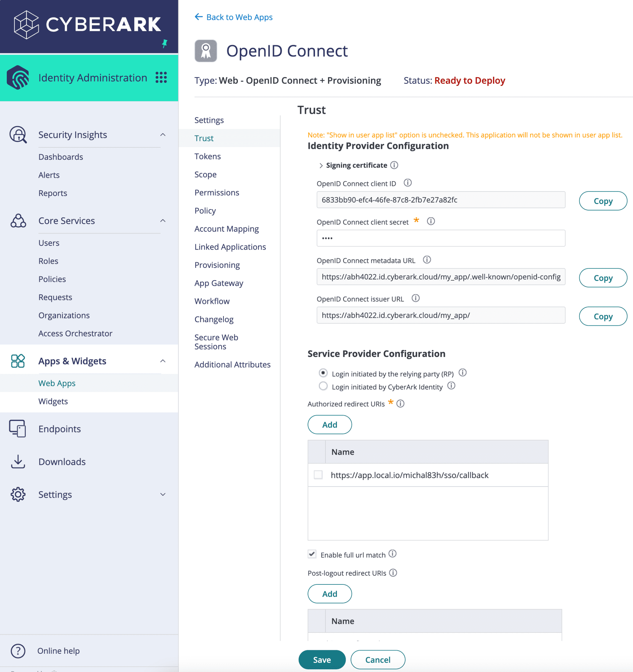This screenshot has width=633, height=672.
Task: Show info for relying party login option
Action: pyautogui.click(x=463, y=373)
